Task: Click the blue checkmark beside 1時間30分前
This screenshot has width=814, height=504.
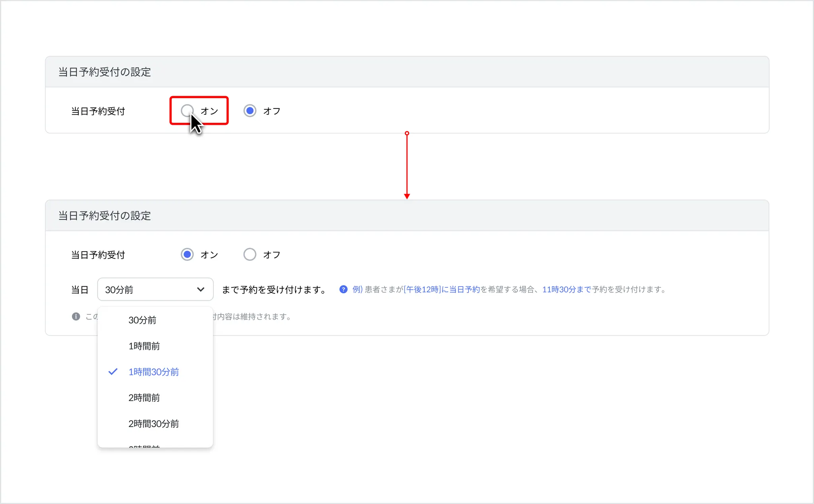Action: pos(113,372)
